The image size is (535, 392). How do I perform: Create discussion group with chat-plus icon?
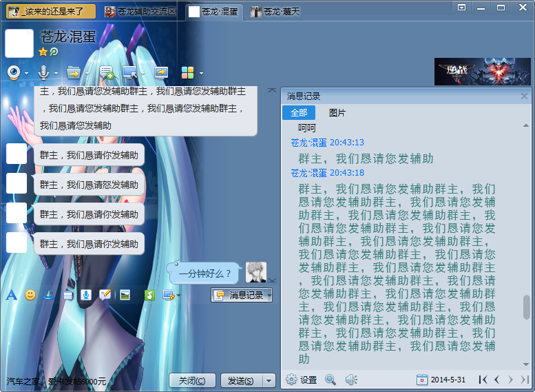tap(107, 73)
